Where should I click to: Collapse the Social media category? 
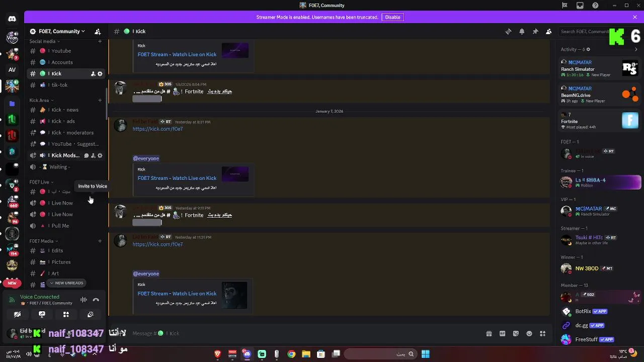[x=44, y=41]
